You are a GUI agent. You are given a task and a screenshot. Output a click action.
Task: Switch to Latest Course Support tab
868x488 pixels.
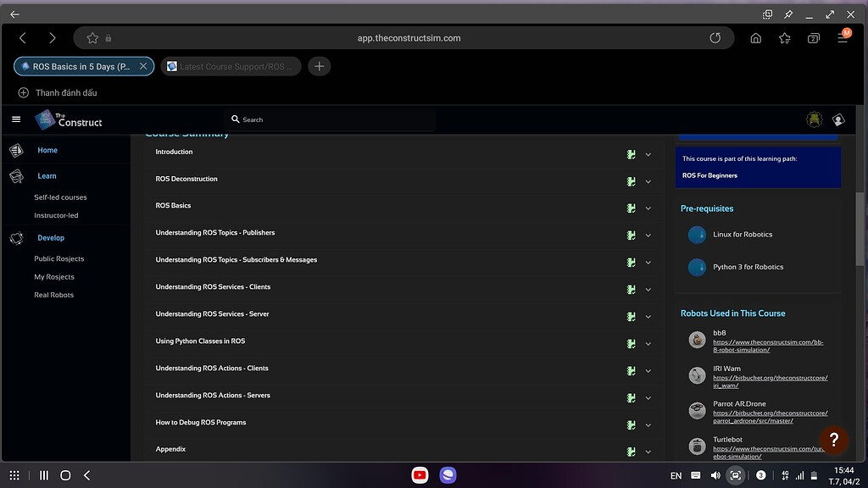click(229, 66)
